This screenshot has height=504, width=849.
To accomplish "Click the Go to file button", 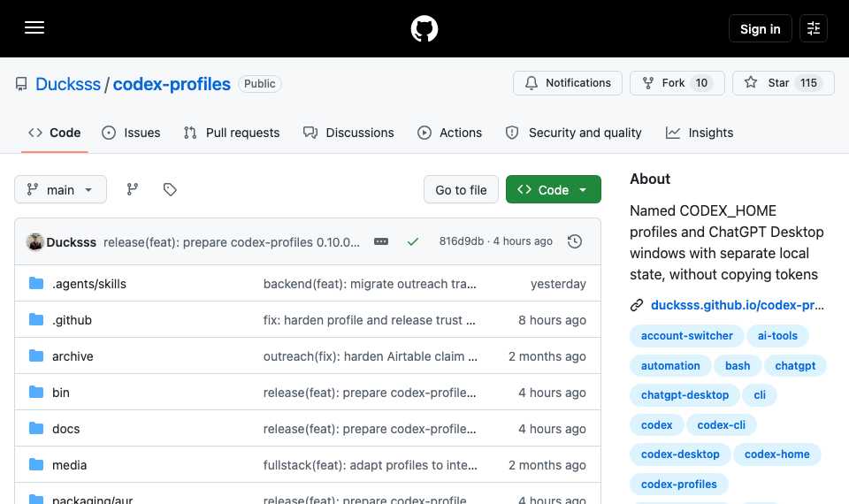I will (461, 189).
